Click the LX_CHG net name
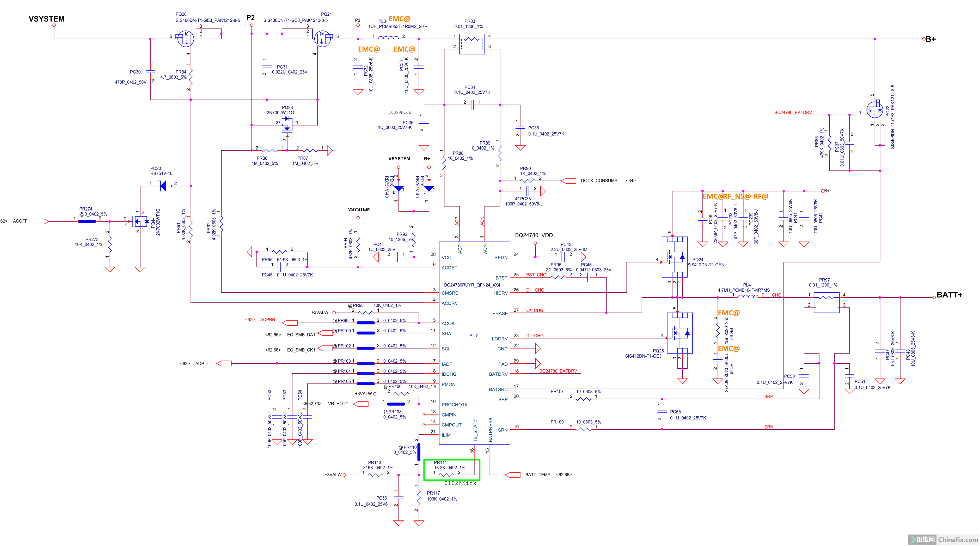980x546 pixels. (535, 310)
